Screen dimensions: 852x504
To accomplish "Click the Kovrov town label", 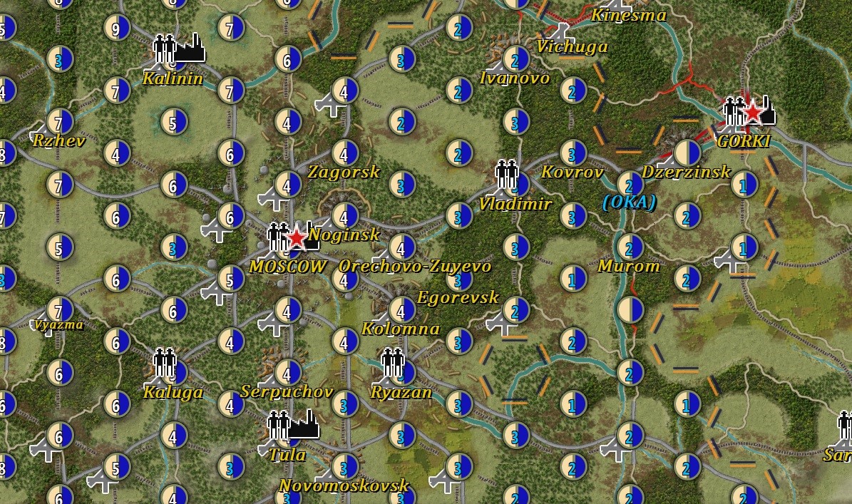I will tap(573, 173).
